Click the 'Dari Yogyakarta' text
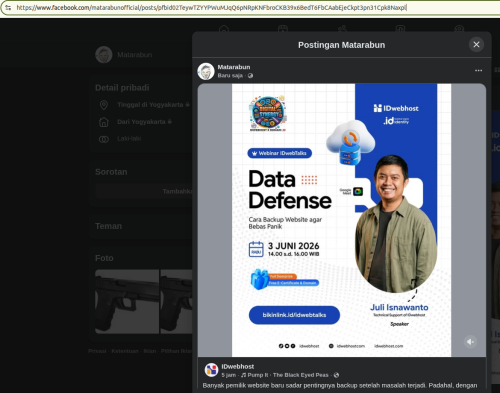This screenshot has height=393, width=500. click(x=141, y=122)
